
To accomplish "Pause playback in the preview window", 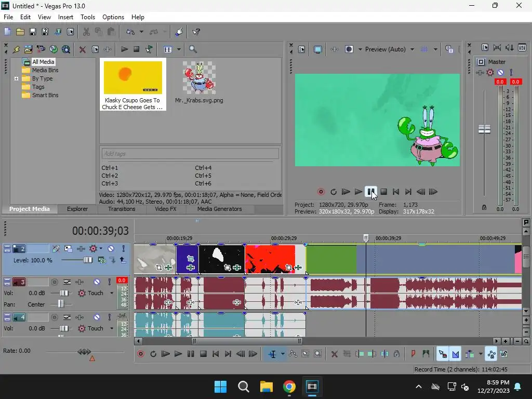I will click(371, 192).
